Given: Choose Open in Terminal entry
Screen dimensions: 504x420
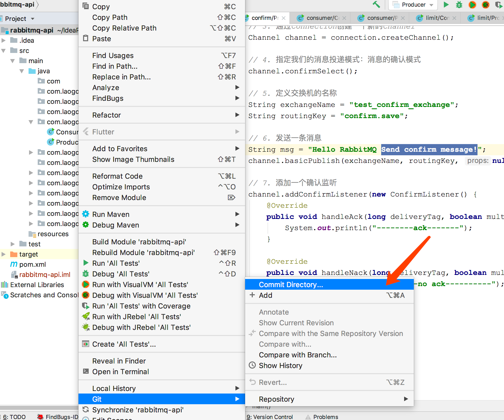Looking at the screenshot, I should pos(162,372).
